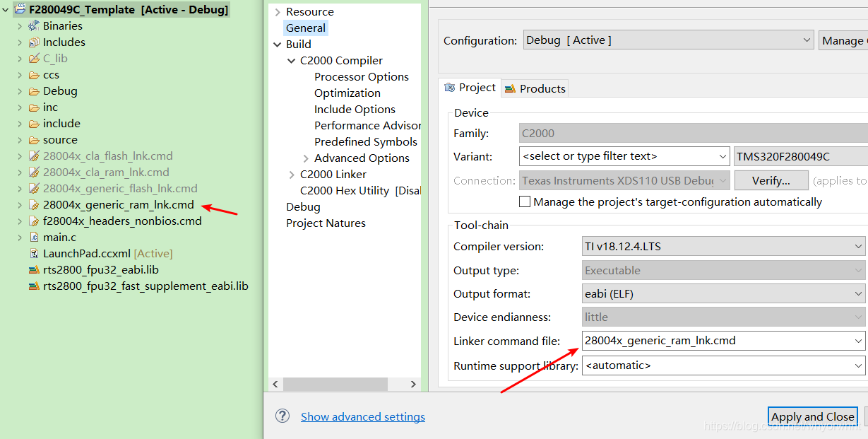Screen dimensions: 868x439
Task: Collapse the F280049C_Template project node
Action: point(6,10)
